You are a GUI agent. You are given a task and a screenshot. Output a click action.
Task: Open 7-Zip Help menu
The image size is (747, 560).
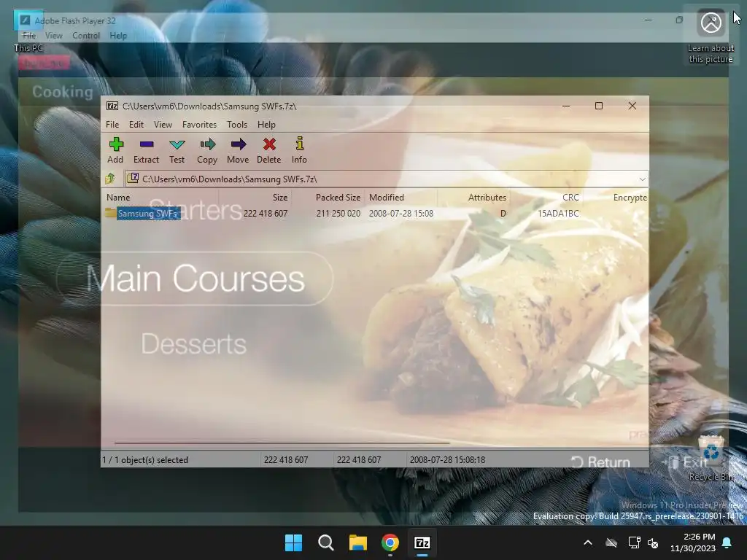click(x=266, y=124)
